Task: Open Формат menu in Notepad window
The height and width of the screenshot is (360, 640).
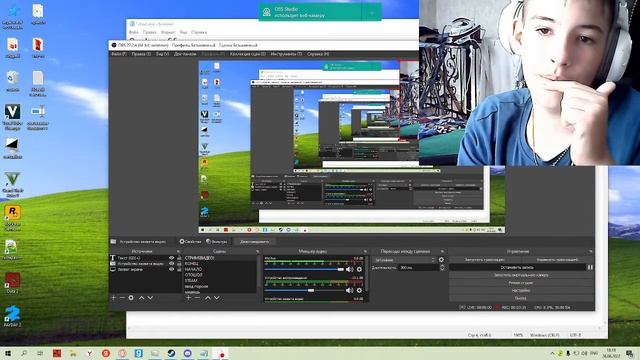Action: (x=168, y=32)
